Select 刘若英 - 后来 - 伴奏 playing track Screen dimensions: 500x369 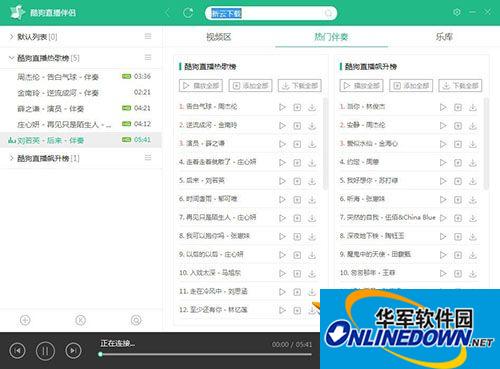[81, 140]
